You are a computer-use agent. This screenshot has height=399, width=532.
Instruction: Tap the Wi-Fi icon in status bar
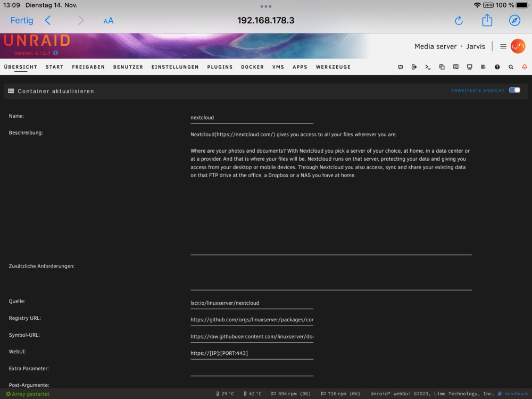point(477,5)
